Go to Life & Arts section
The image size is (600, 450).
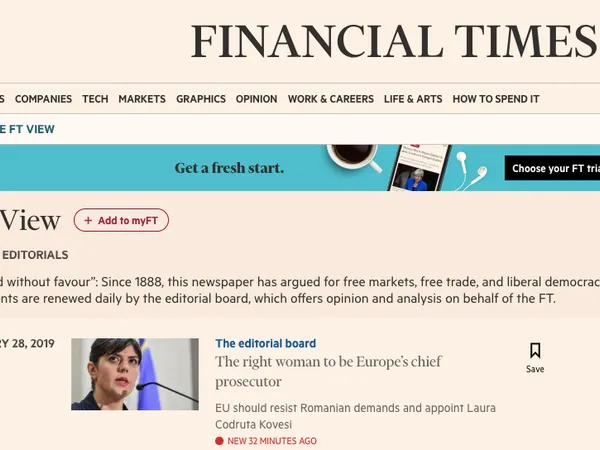pos(413,99)
